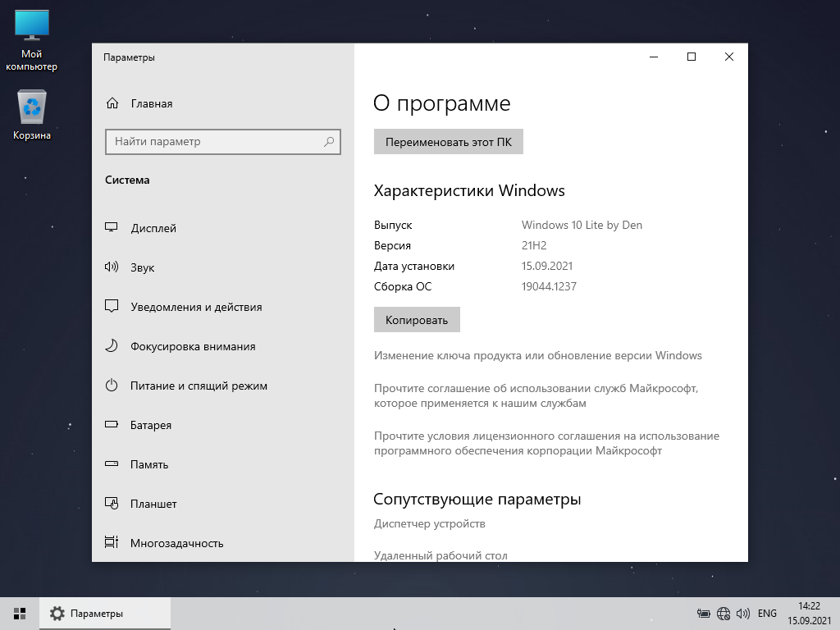Select the Tablet icon in sidebar
Screen dimensions: 840x630
(111, 503)
